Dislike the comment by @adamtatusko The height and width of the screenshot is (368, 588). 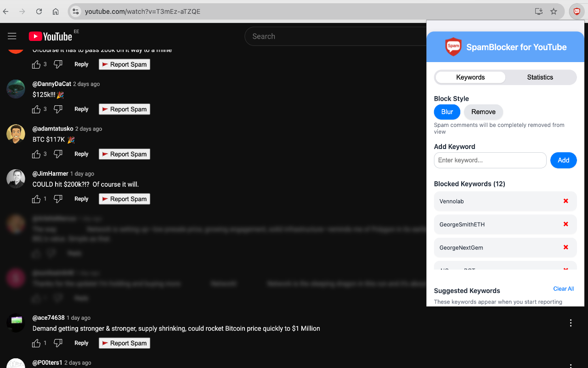pyautogui.click(x=58, y=154)
